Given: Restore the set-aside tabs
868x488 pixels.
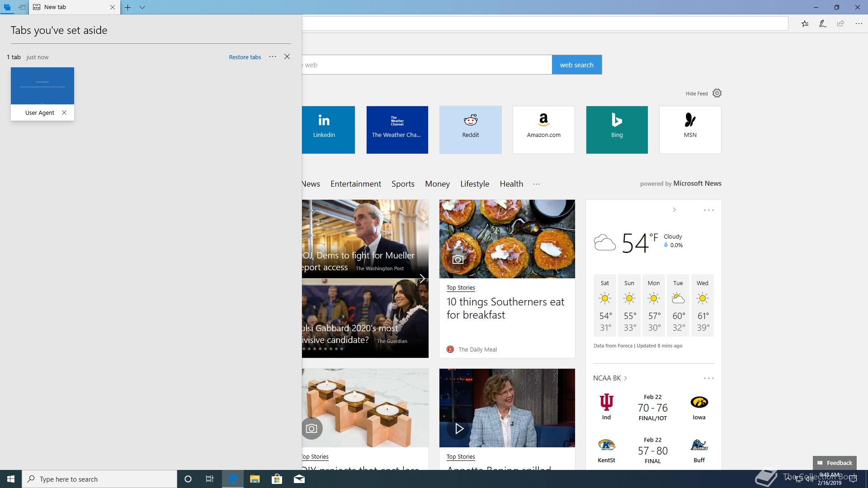Looking at the screenshot, I should coord(245,57).
